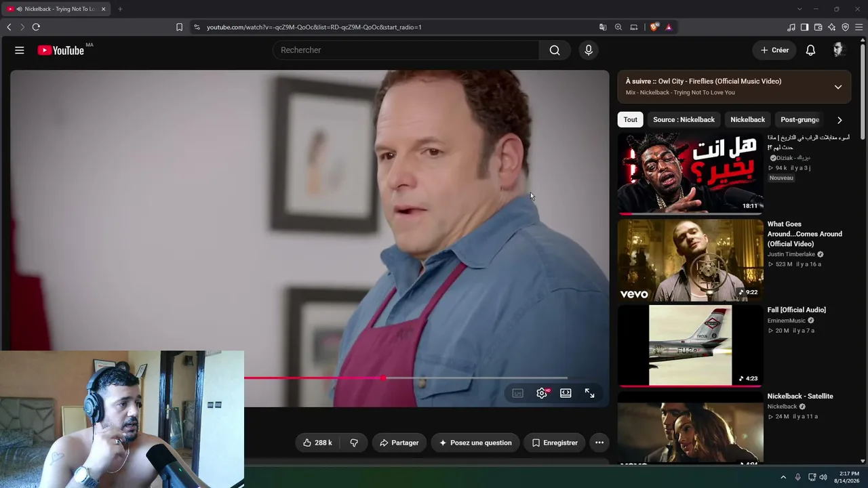
Task: Click the video progress bar scrubber
Action: 384,378
